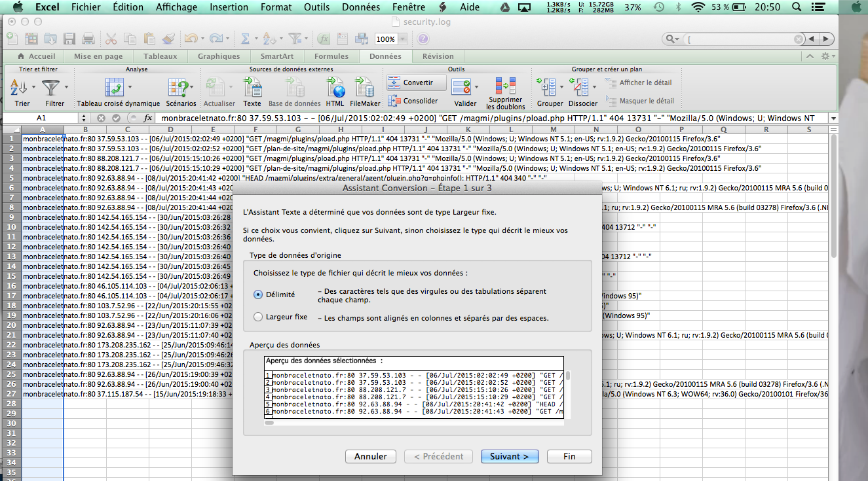Switch to the Graphiques ribbon tab
The width and height of the screenshot is (868, 481).
tap(219, 56)
